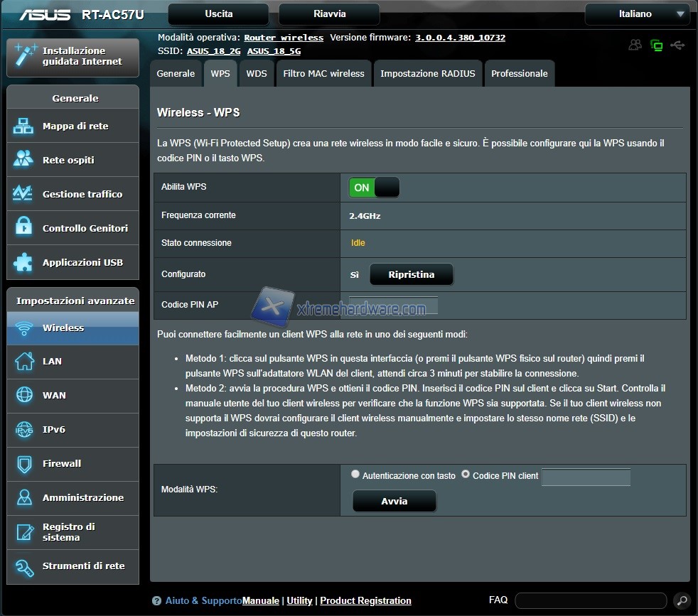Viewport: 698px width, 616px height.
Task: Open Controllo Genitori padlock icon
Action: click(23, 228)
